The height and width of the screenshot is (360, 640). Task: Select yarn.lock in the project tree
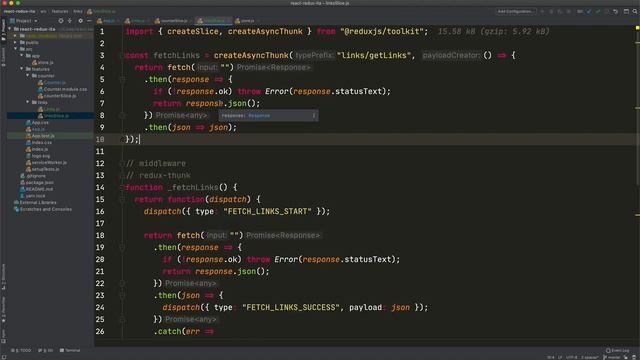(33, 196)
